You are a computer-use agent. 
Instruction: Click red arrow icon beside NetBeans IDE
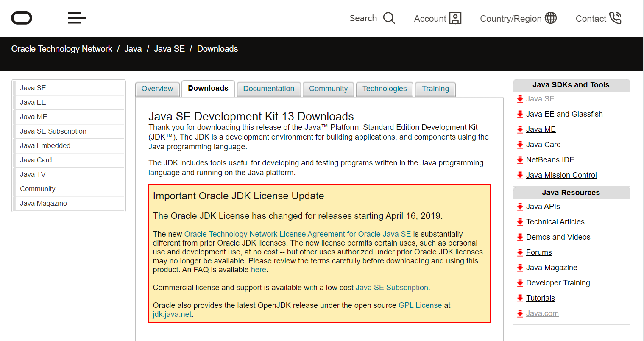pos(520,160)
